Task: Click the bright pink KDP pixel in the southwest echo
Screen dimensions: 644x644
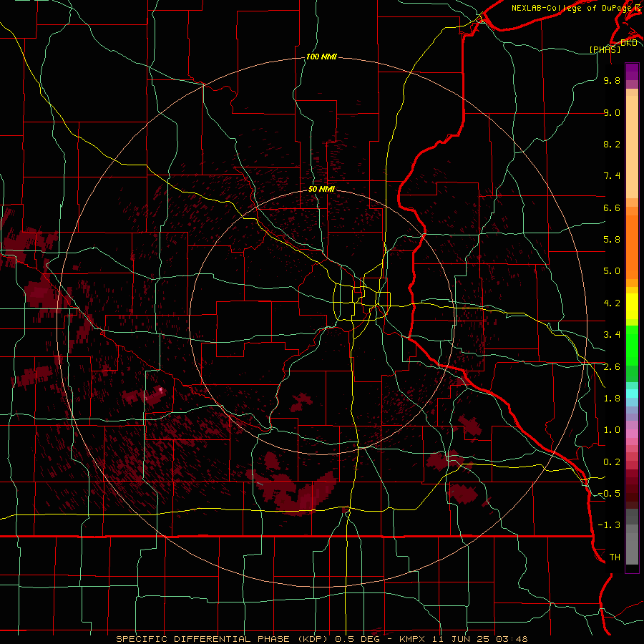Action: (x=160, y=389)
